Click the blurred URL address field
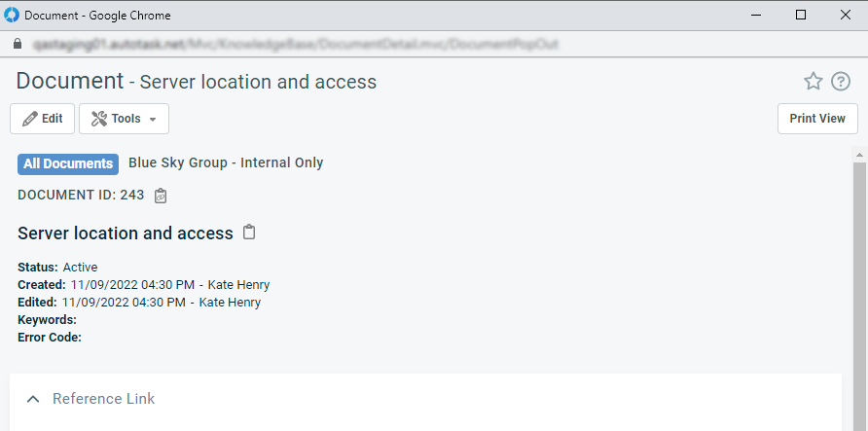Screen dimensions: 868x431 pos(296,44)
